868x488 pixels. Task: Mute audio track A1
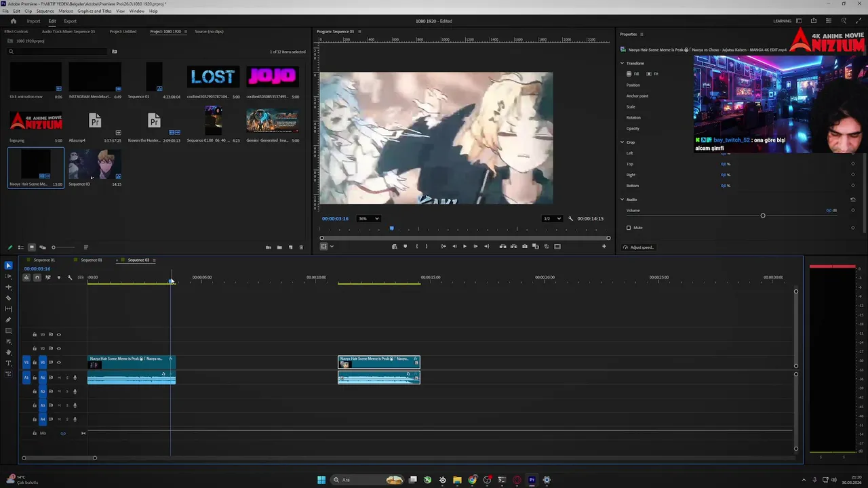(59, 378)
